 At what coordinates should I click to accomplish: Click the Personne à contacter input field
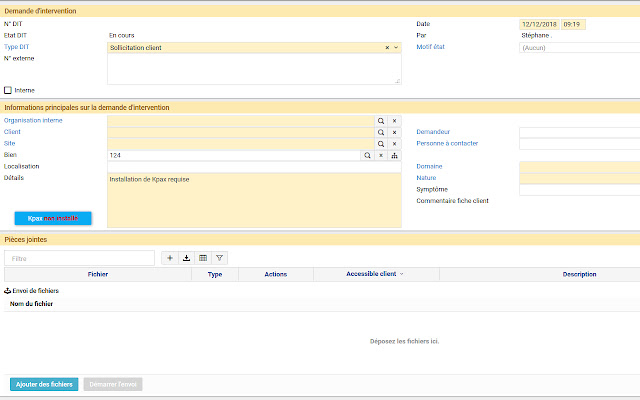[x=580, y=144]
